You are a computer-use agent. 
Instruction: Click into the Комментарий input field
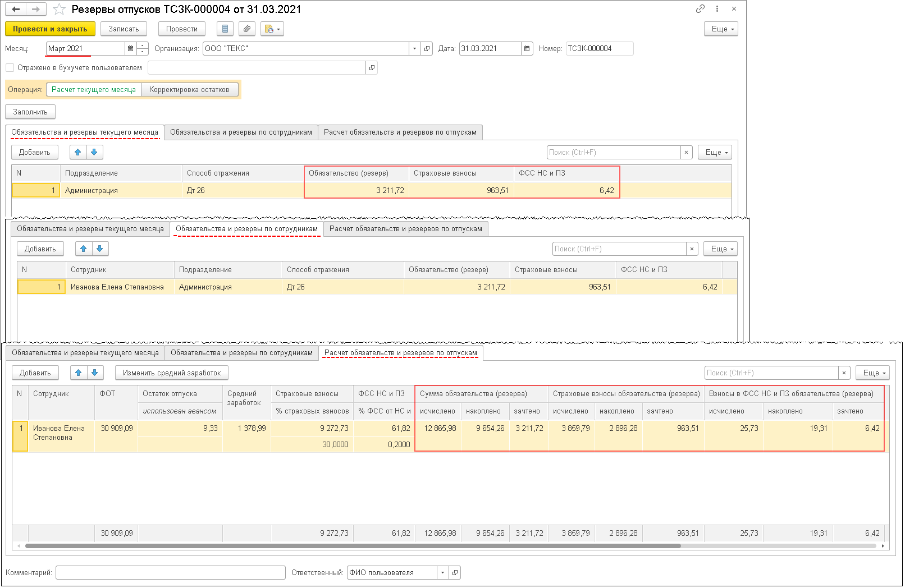pos(171,573)
